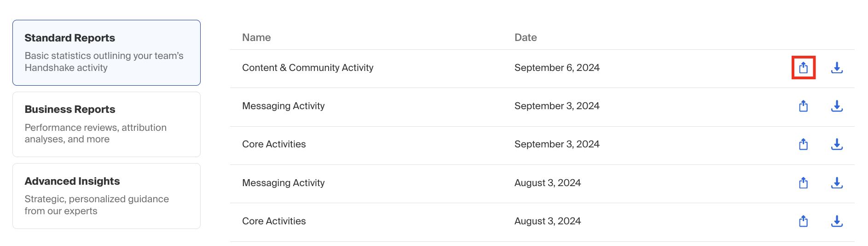Download the Content & Community Activity report
This screenshot has height=246, width=868.
point(837,68)
